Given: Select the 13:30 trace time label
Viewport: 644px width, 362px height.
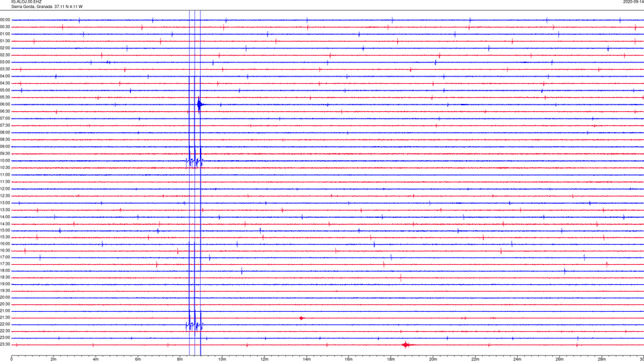Looking at the screenshot, I should pos(5,210).
